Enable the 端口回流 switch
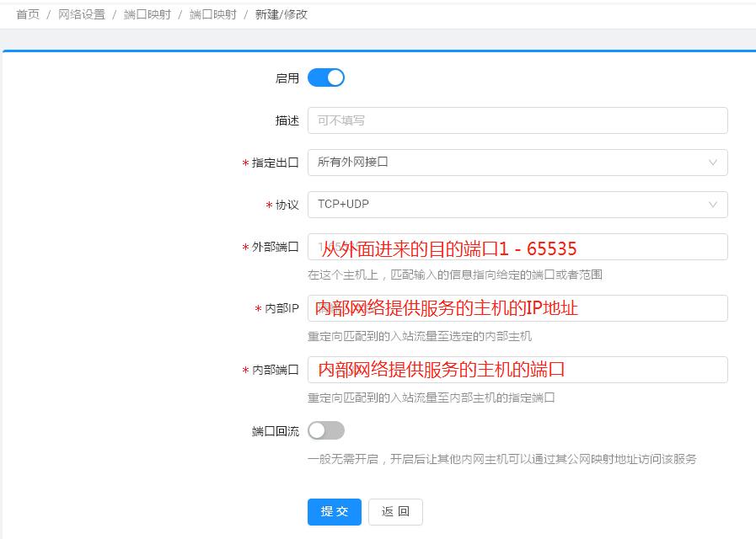The height and width of the screenshot is (539, 756). (x=326, y=430)
